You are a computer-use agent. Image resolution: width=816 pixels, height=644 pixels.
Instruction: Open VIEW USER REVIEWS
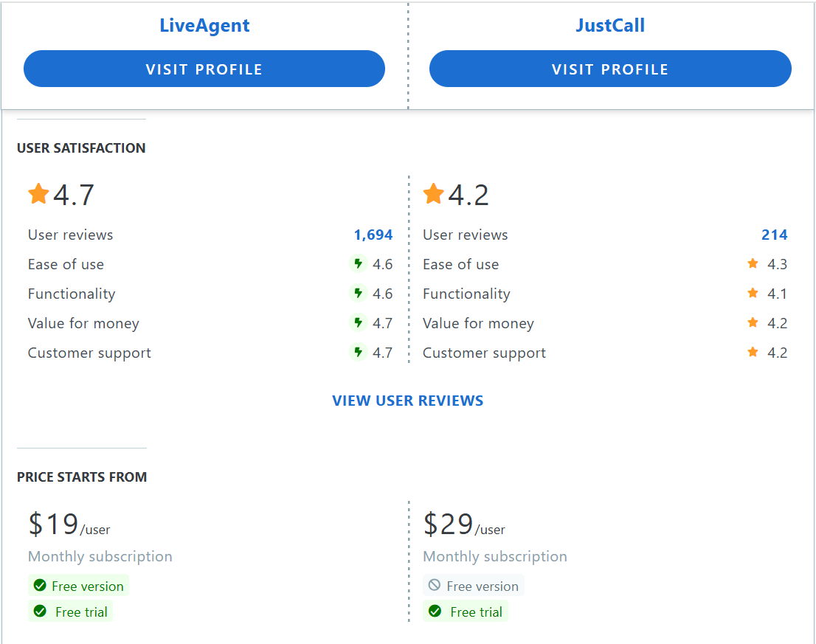(408, 401)
